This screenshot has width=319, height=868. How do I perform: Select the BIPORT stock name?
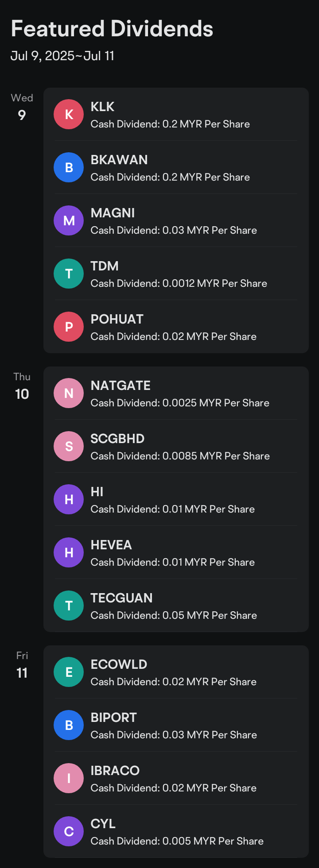[113, 718]
